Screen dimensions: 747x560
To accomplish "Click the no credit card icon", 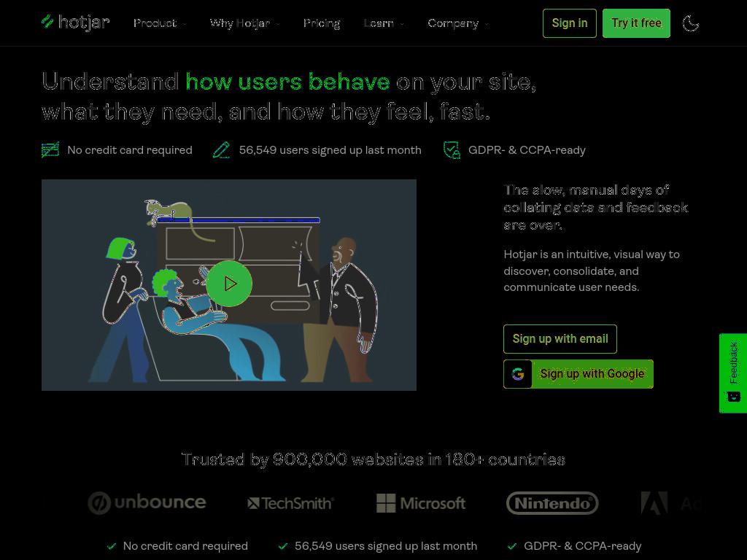I will tap(50, 149).
